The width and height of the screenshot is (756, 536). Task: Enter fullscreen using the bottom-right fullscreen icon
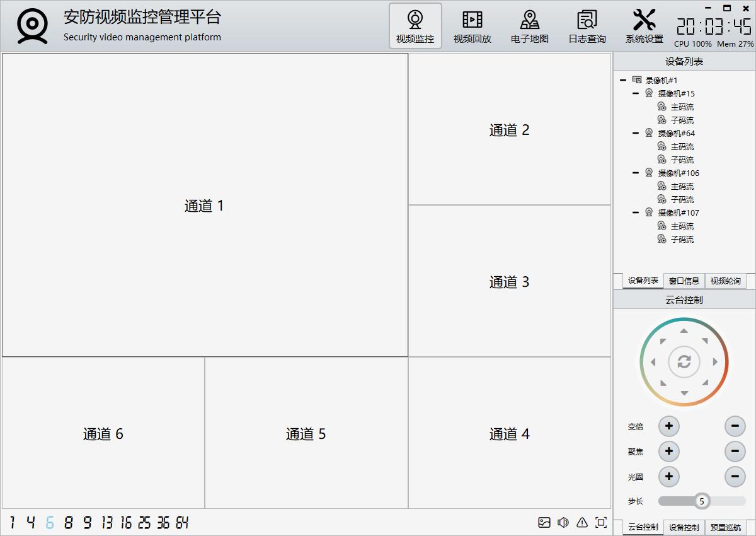(x=601, y=522)
